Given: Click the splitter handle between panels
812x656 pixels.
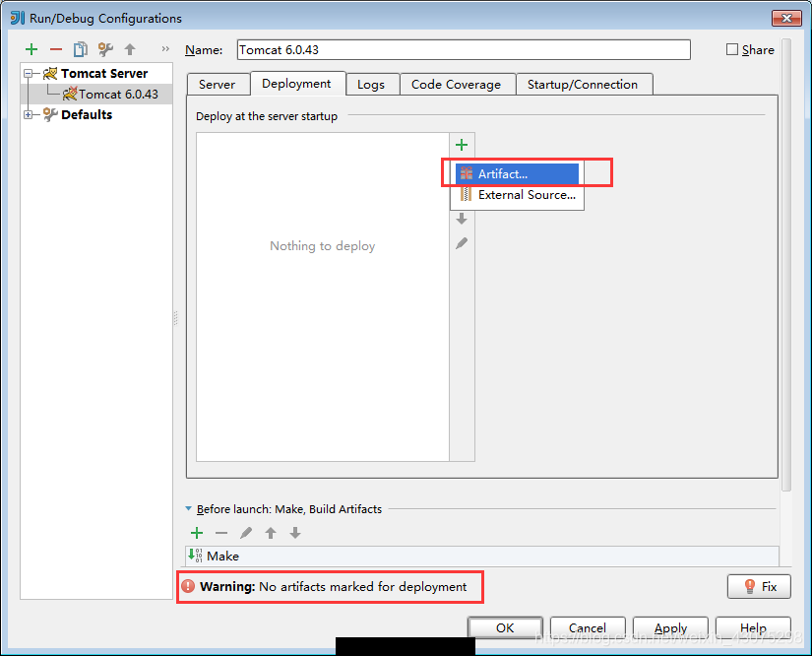Looking at the screenshot, I should click(x=175, y=317).
